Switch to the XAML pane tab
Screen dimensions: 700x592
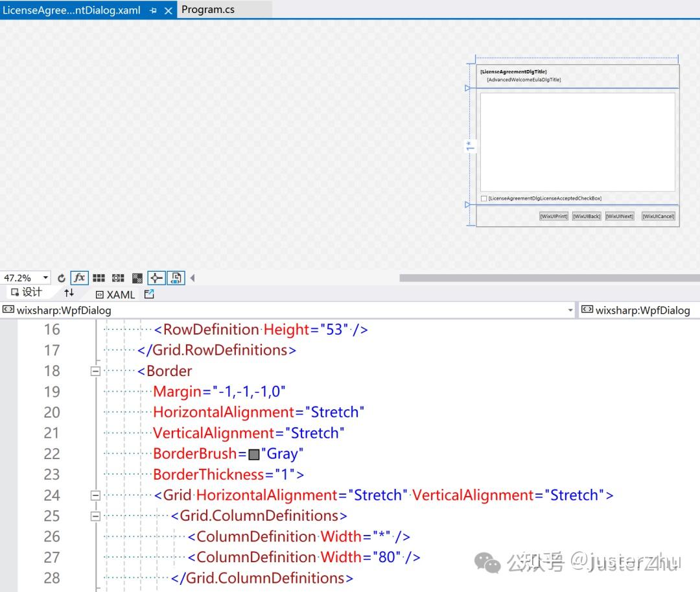pos(115,294)
